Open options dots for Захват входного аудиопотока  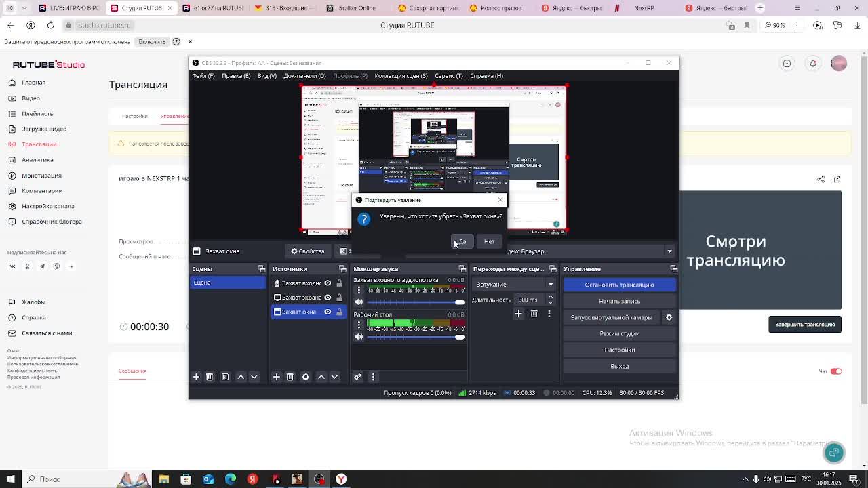tap(359, 290)
